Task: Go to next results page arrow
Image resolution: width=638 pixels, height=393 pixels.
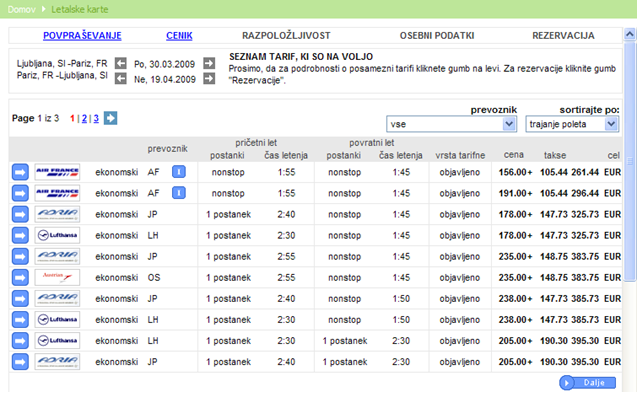Action: pyautogui.click(x=110, y=118)
